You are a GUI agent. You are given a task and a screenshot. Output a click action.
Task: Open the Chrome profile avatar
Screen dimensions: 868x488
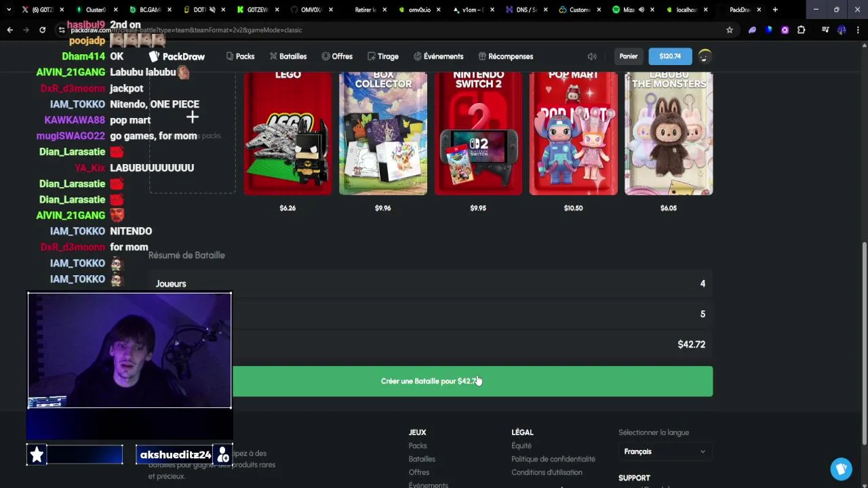pyautogui.click(x=842, y=30)
